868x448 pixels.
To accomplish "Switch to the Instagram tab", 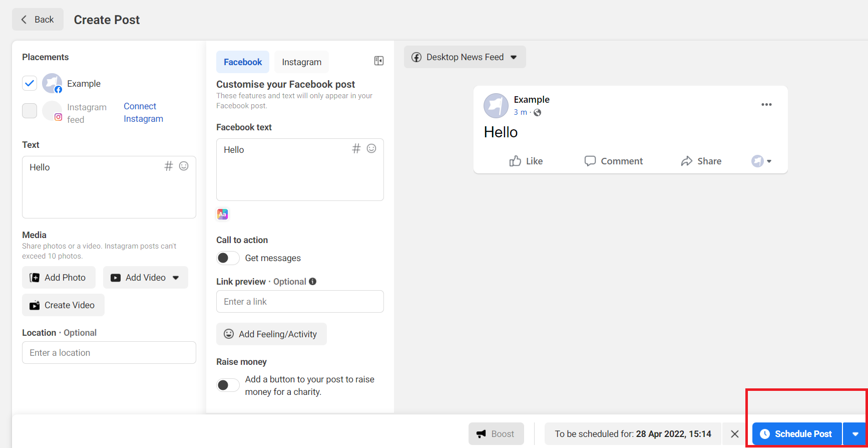I will [x=301, y=62].
